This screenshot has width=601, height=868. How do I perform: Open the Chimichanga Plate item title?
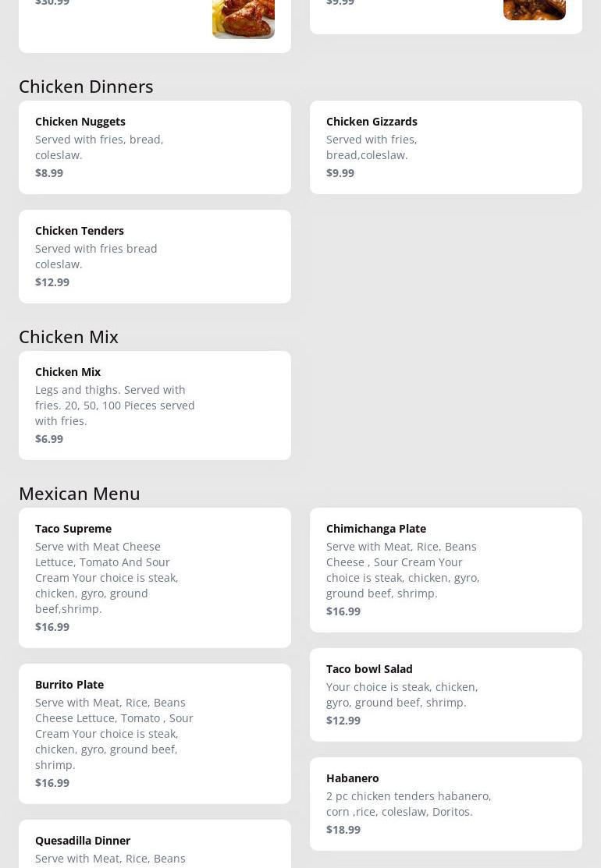(x=376, y=529)
